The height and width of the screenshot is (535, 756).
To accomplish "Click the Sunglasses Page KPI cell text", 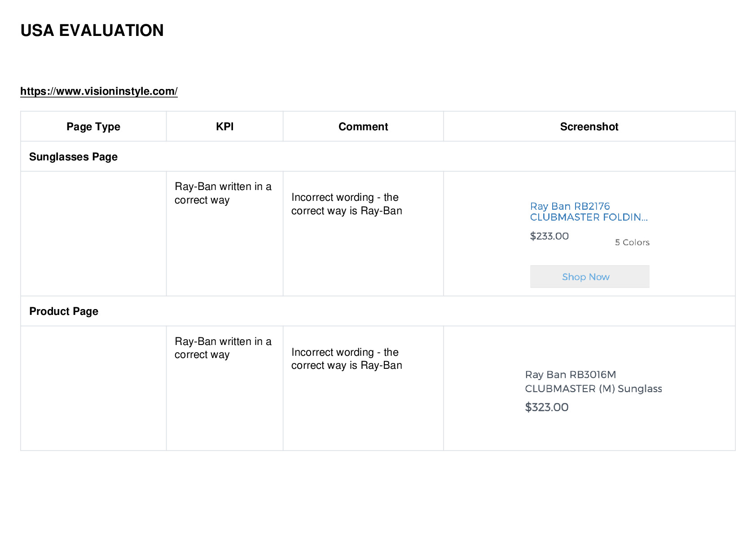I will point(223,193).
